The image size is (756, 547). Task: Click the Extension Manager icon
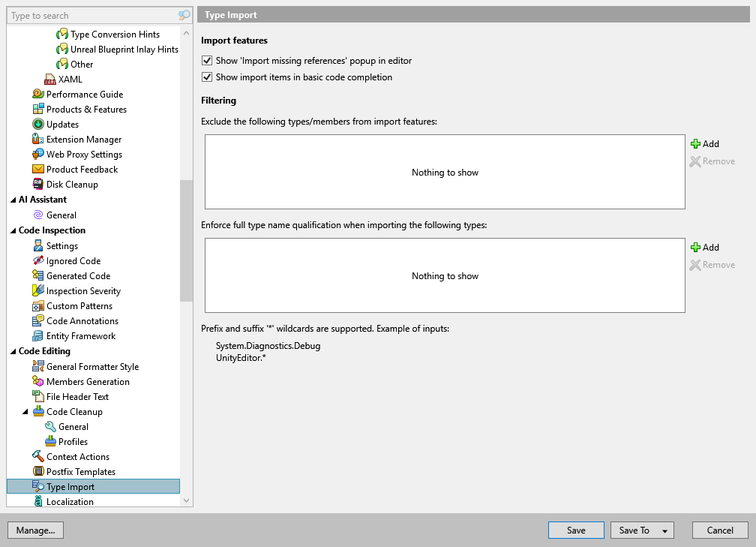38,139
